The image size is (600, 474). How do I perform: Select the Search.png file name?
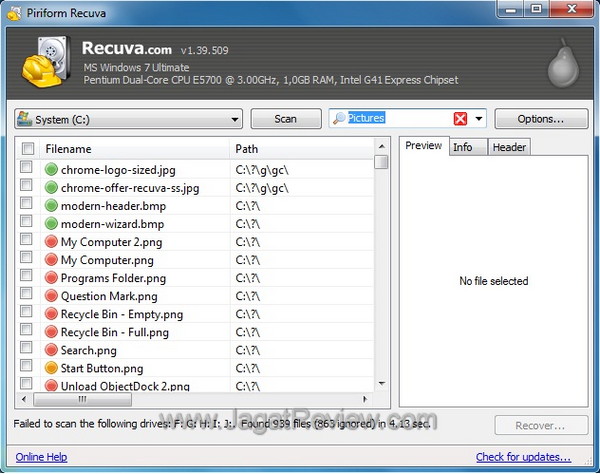point(89,350)
